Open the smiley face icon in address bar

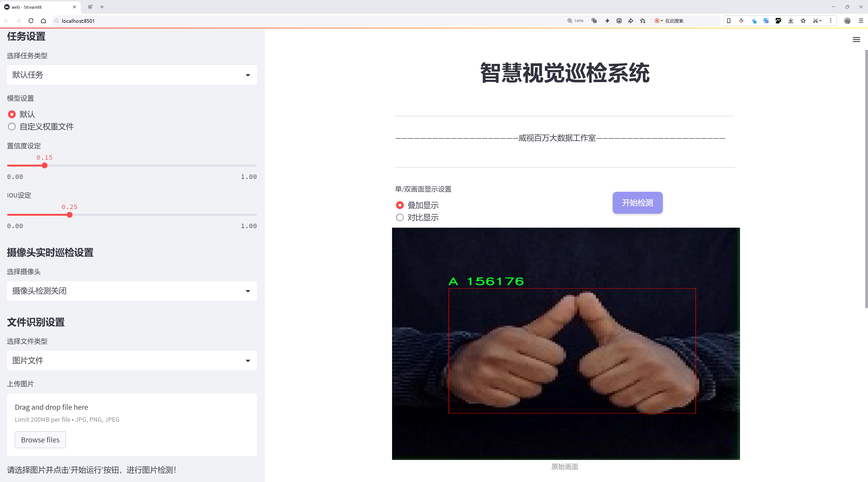619,21
